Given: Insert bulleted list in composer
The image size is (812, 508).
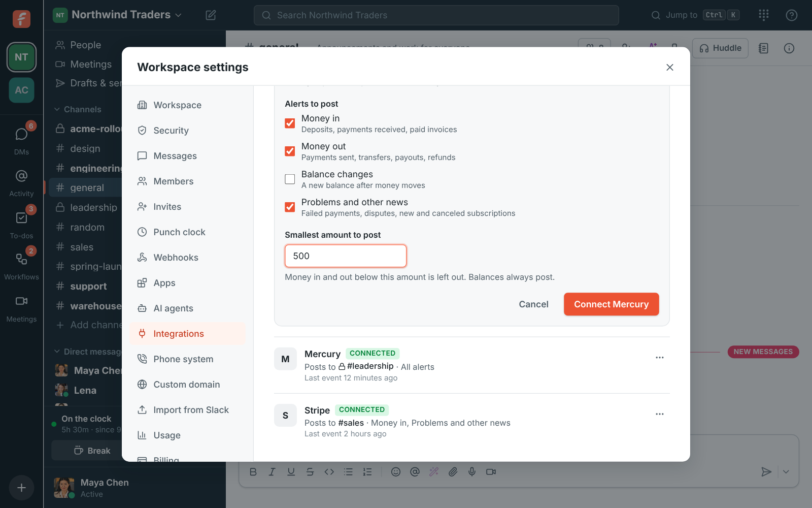Looking at the screenshot, I should [348, 472].
